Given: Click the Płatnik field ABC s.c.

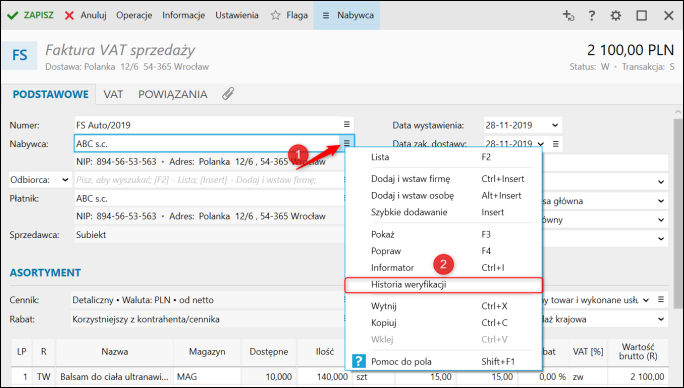Looking at the screenshot, I should point(209,198).
